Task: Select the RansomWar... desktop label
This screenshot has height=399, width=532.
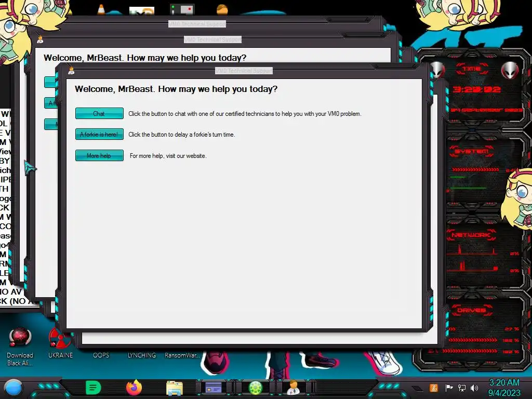Action: click(182, 355)
